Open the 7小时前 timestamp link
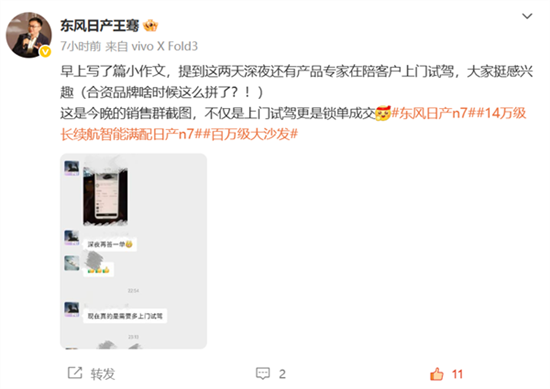 pyautogui.click(x=80, y=46)
